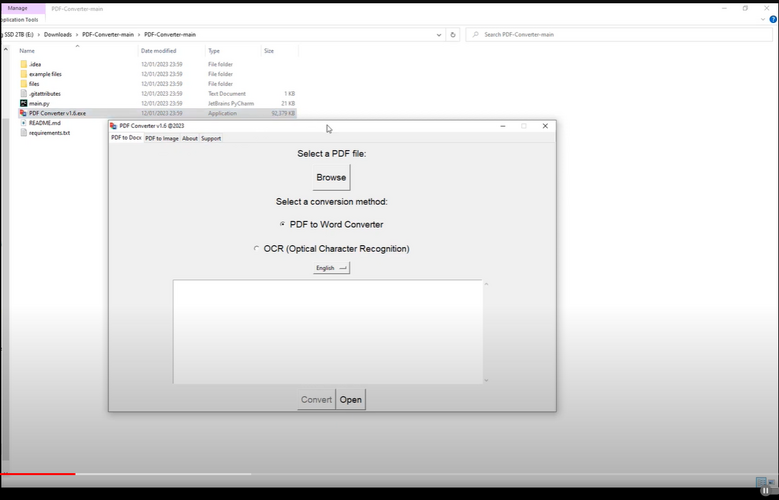Select the README.md file icon
Image resolution: width=779 pixels, height=500 pixels.
(x=24, y=123)
